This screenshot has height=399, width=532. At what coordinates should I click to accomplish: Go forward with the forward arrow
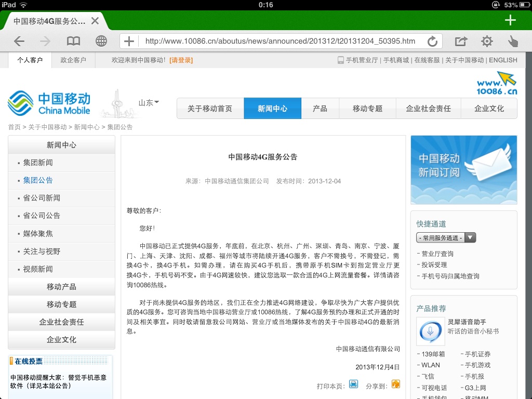coord(45,42)
